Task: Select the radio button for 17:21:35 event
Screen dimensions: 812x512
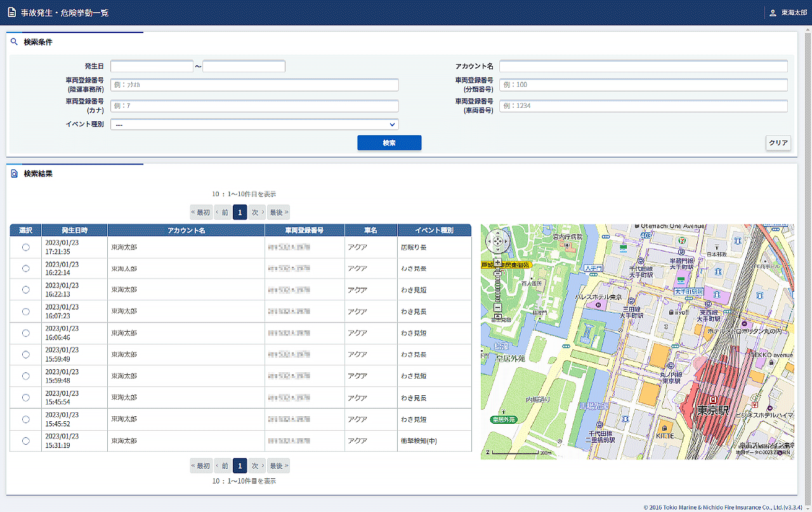Action: tap(26, 247)
